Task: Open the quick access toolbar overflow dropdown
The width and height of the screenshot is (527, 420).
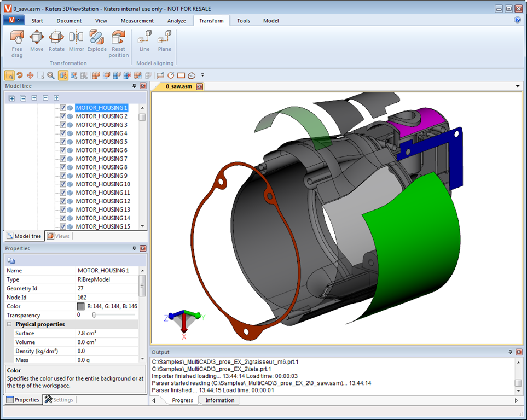Action: [x=202, y=75]
